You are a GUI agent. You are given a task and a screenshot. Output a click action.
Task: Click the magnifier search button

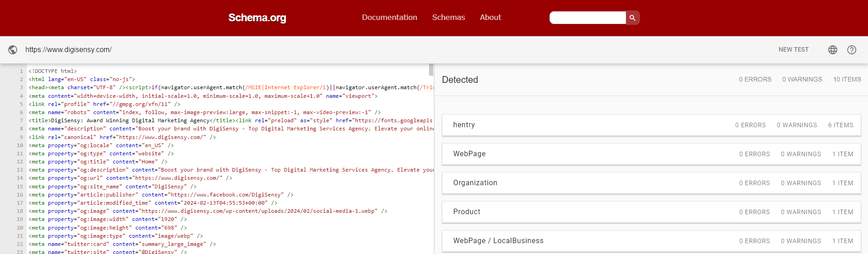[632, 18]
